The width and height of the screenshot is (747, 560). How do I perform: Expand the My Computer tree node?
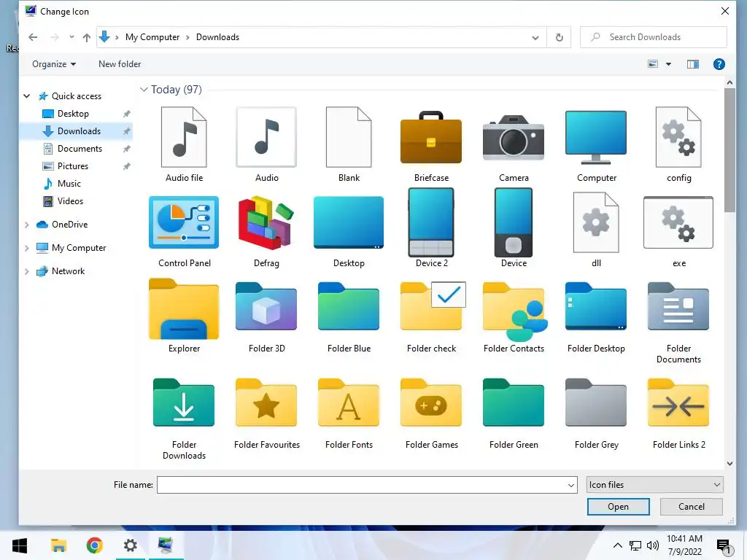coord(27,248)
